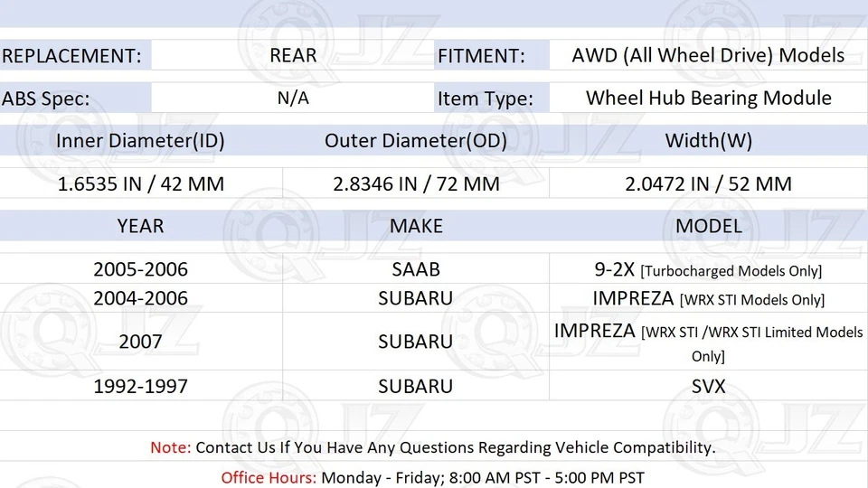Click '9-2X [Turbocharged Models Only]' cell
This screenshot has width=868, height=488.
coord(708,269)
